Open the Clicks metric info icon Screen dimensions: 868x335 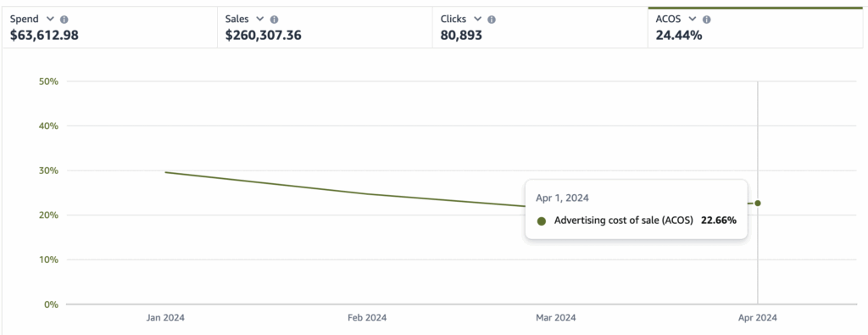click(492, 20)
